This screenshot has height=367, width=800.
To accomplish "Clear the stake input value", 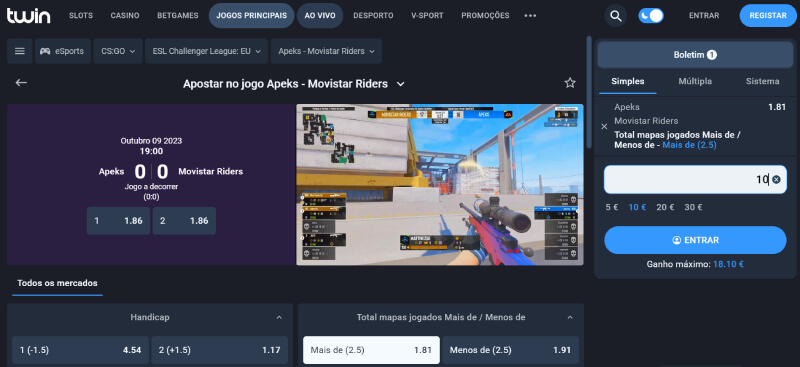I will (x=776, y=180).
